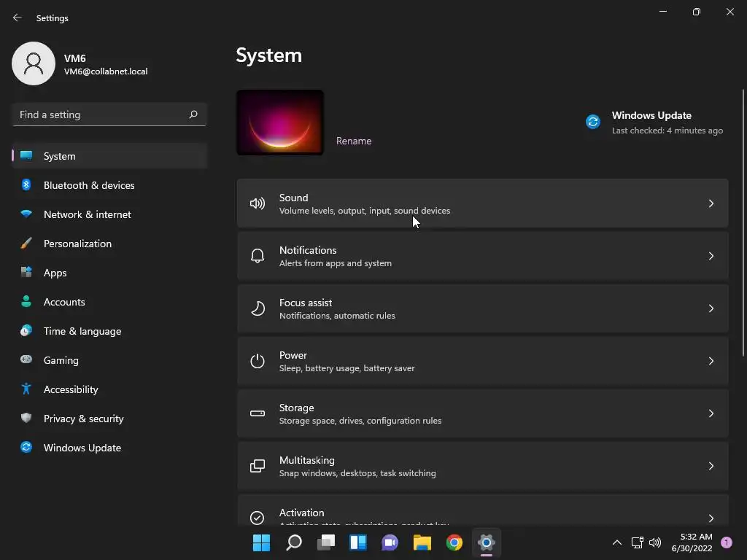Click the Rename link
Image resolution: width=747 pixels, height=560 pixels.
click(354, 141)
